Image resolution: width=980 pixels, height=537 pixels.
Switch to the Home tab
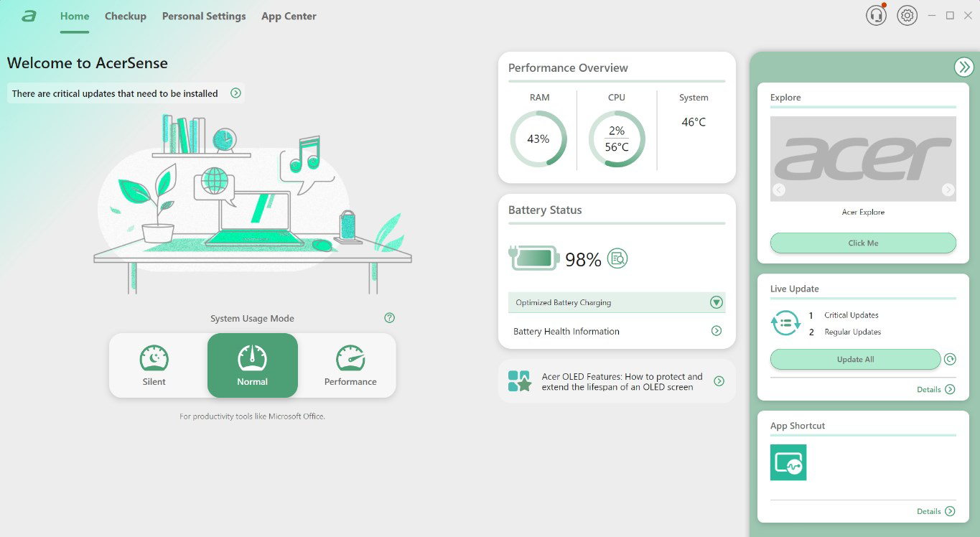point(75,16)
